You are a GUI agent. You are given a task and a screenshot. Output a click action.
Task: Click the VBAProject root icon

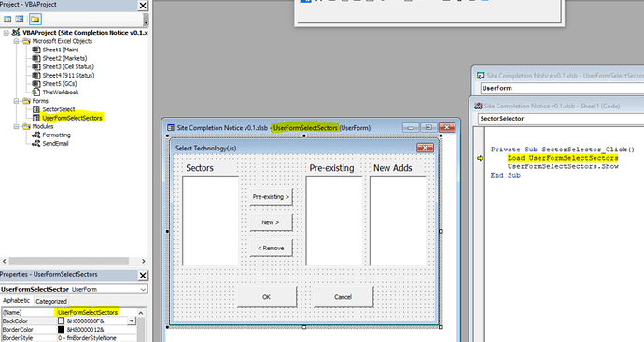[x=16, y=33]
